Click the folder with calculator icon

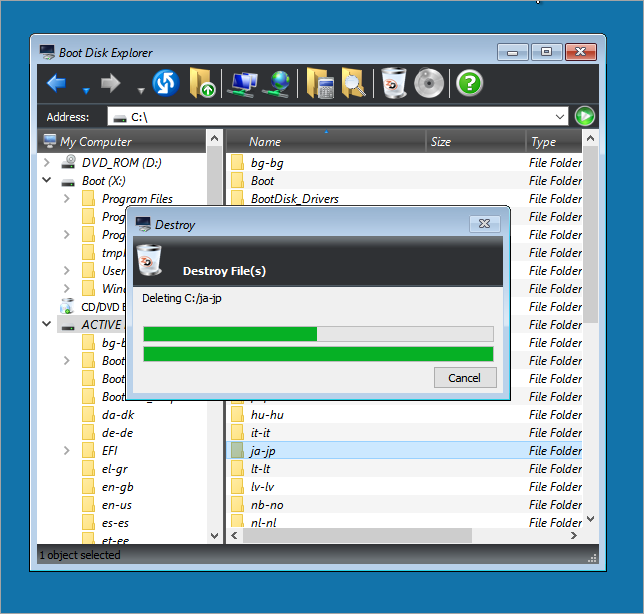[320, 83]
